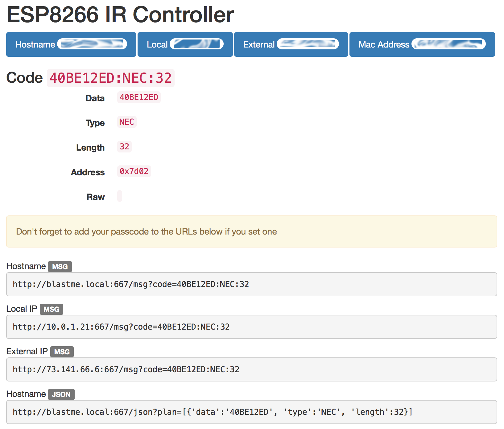Image resolution: width=504 pixels, height=429 pixels.
Task: Click the empty Raw value badge
Action: (120, 196)
